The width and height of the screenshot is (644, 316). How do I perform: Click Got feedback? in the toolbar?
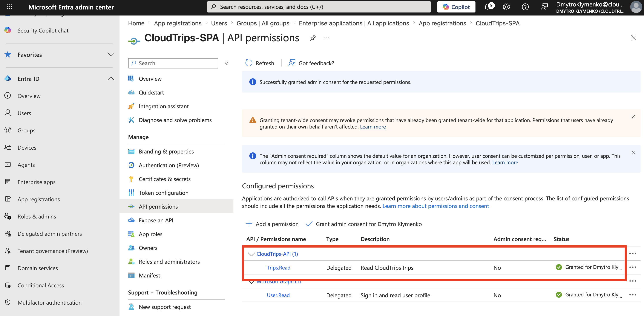click(311, 63)
